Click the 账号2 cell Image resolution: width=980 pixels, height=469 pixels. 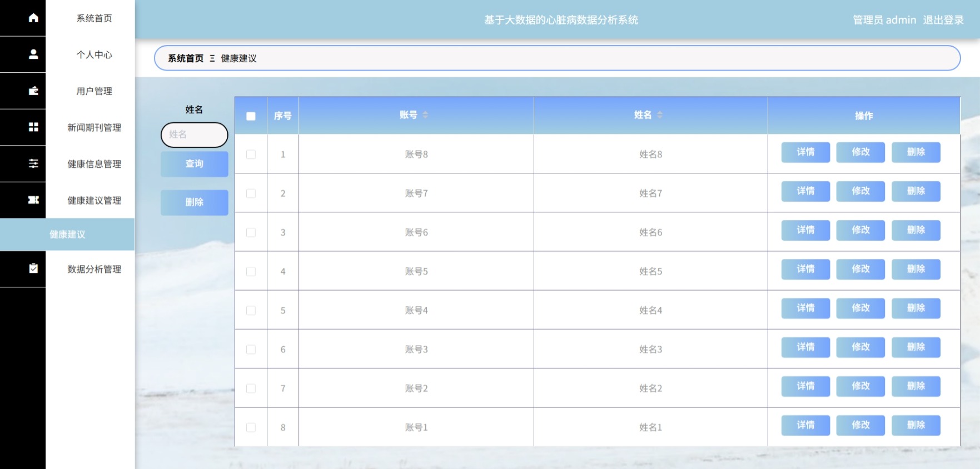[x=416, y=388]
